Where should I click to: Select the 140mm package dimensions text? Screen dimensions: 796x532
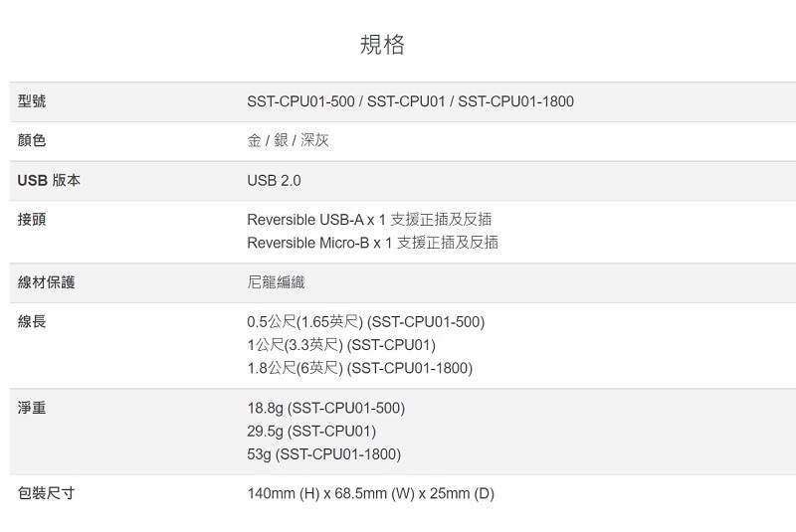[370, 493]
